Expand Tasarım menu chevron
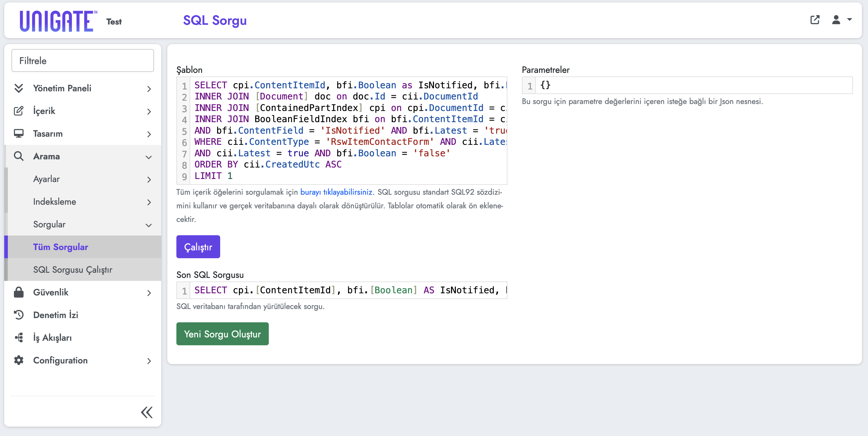Screen dimensions: 868x436 (149, 134)
